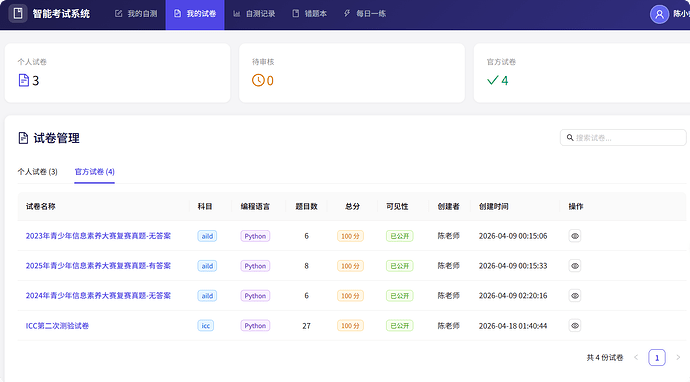Select the 官方试卷 (4) tab
This screenshot has height=382, width=690.
click(x=95, y=172)
